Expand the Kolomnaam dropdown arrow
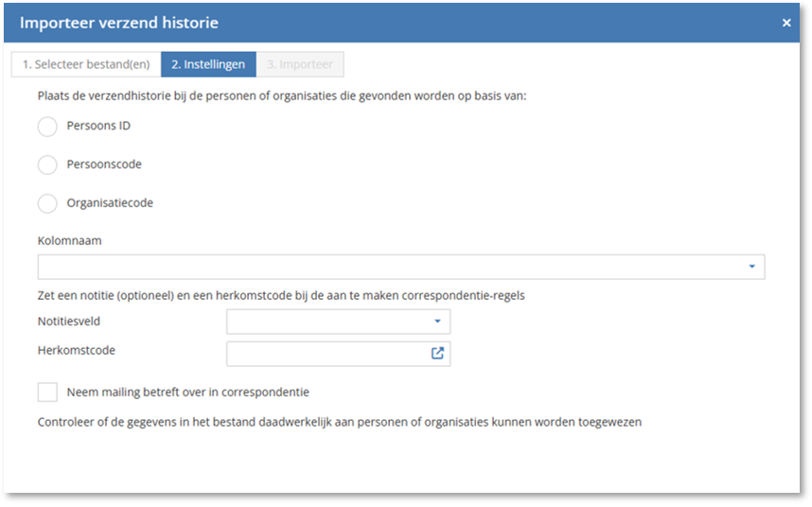 point(751,267)
